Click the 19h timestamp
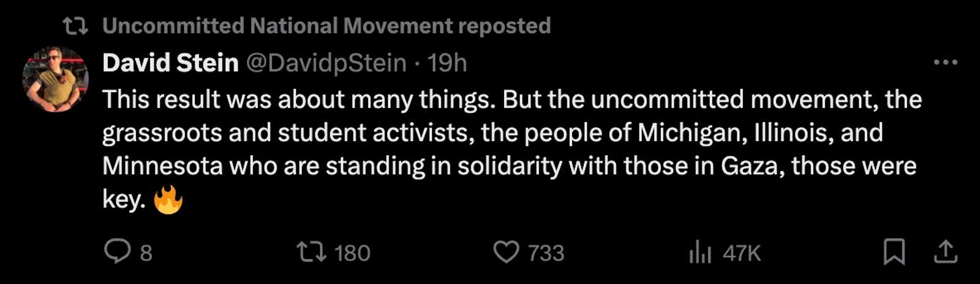Viewport: 980px width, 284px height. [447, 63]
